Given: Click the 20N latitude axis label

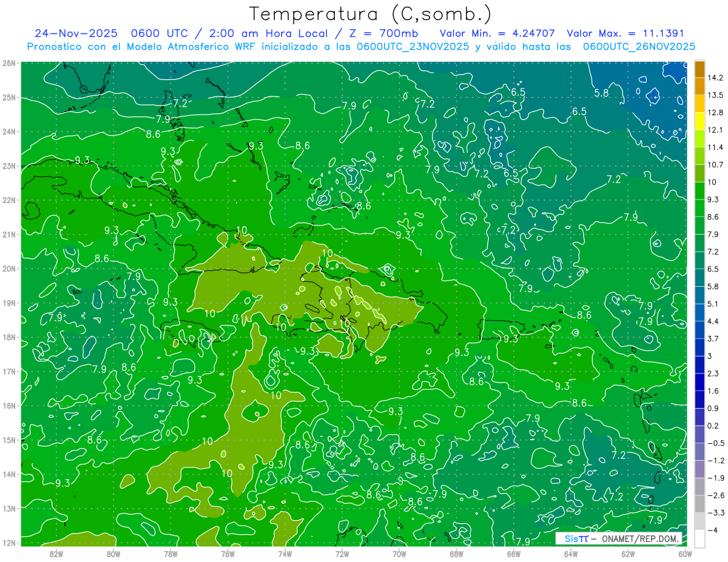Looking at the screenshot, I should [9, 269].
